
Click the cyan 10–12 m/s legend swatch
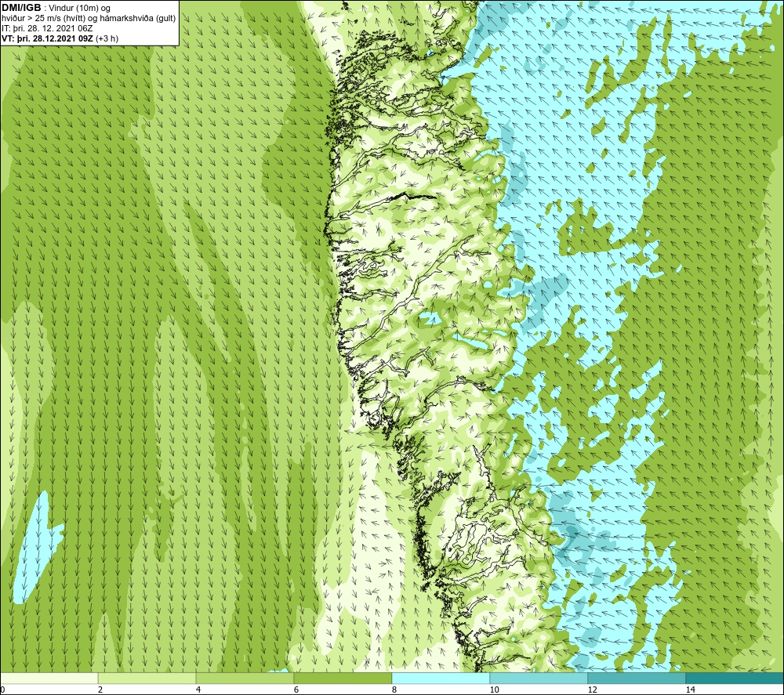click(x=539, y=678)
